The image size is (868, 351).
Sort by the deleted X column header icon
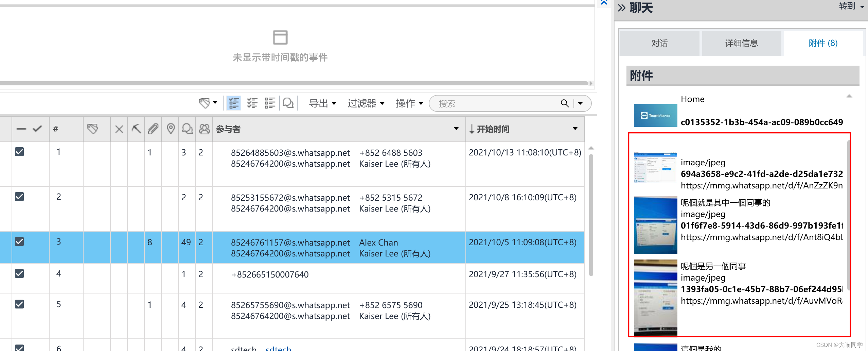point(119,129)
